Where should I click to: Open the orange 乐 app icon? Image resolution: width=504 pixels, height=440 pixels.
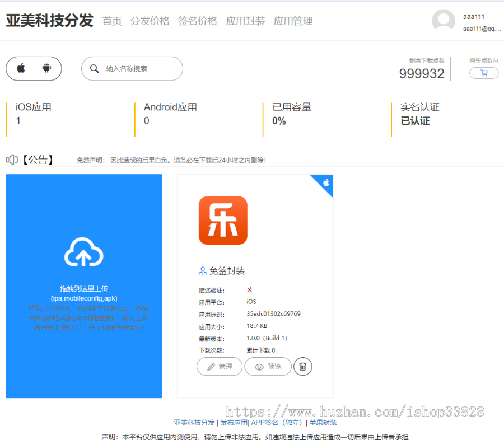(223, 220)
